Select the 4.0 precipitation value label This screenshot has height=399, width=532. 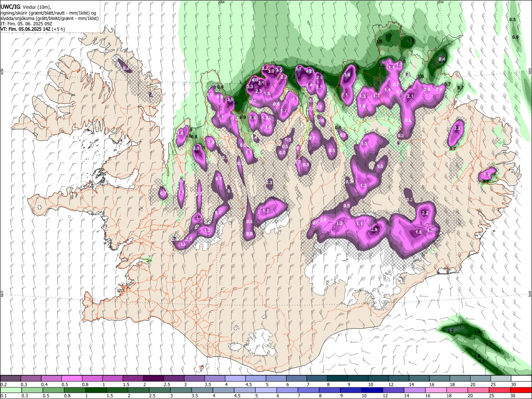click(255, 80)
